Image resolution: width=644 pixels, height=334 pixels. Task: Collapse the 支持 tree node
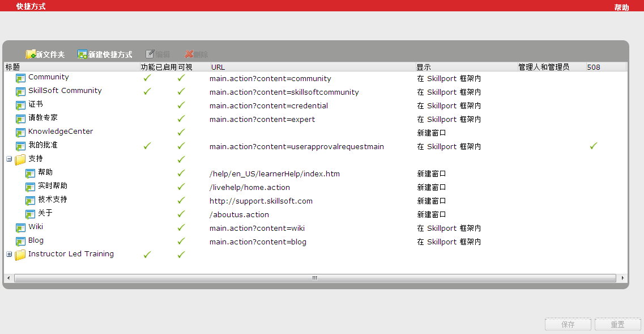point(8,159)
